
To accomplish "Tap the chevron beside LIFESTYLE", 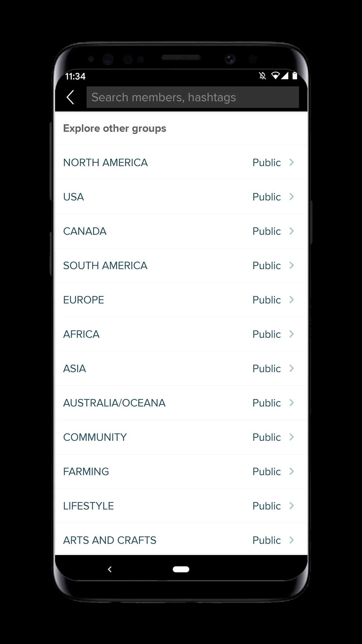I will point(291,506).
